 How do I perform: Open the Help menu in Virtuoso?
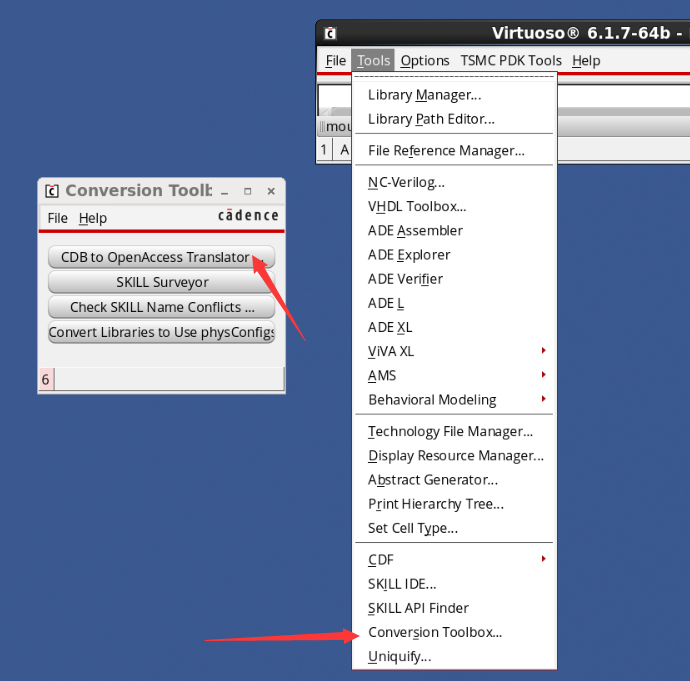pos(586,61)
